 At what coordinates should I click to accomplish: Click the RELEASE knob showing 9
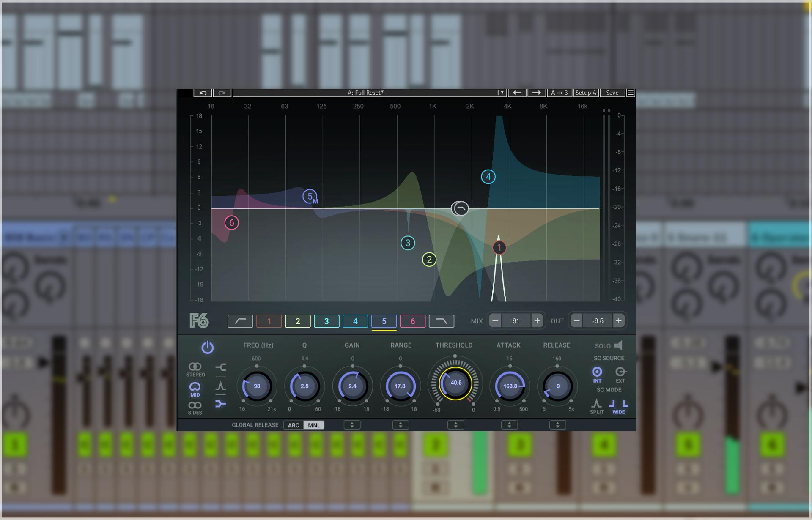(557, 386)
